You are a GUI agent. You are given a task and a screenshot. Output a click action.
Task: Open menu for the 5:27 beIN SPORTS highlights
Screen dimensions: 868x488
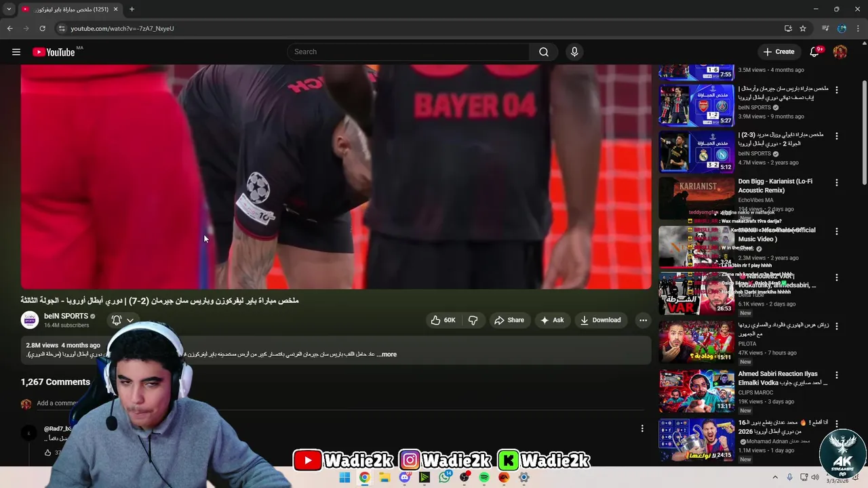point(837,89)
